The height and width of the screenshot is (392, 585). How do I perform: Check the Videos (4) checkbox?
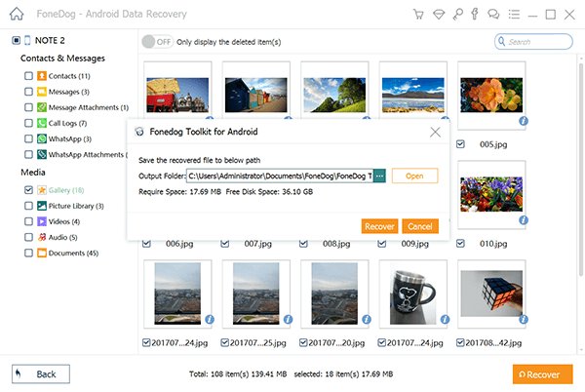(28, 221)
